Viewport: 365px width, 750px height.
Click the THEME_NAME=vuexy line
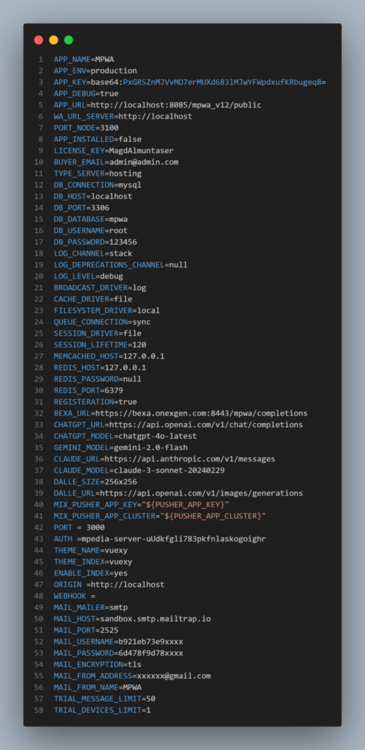pyautogui.click(x=91, y=551)
